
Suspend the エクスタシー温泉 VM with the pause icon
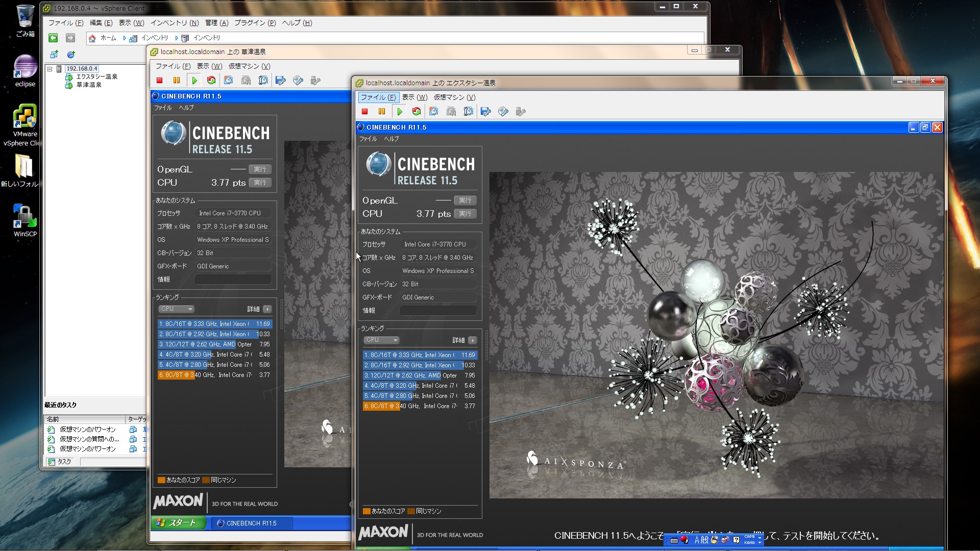pos(382,112)
